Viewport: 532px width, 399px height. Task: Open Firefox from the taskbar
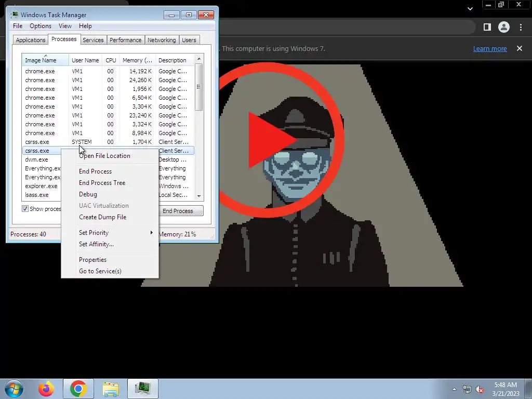pos(46,389)
